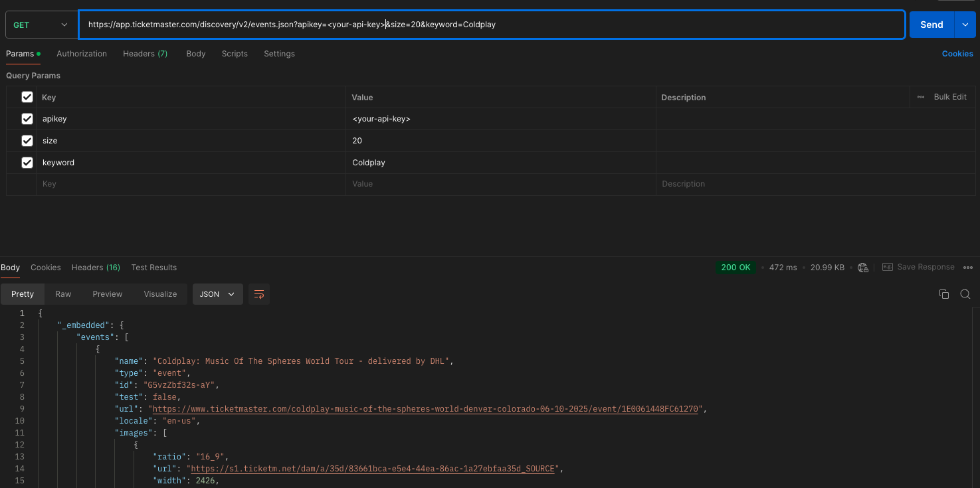Click the size value 20 cell
The height and width of the screenshot is (488, 980).
[500, 141]
